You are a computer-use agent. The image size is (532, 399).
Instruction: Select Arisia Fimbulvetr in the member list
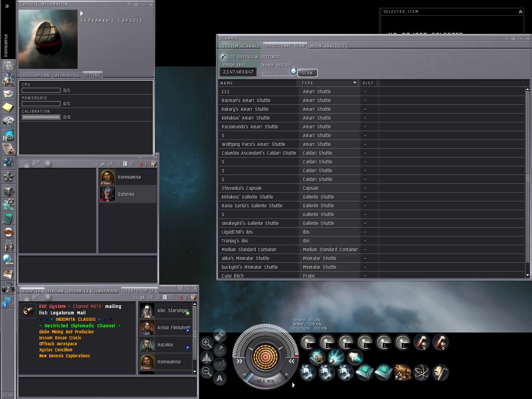pyautogui.click(x=165, y=328)
